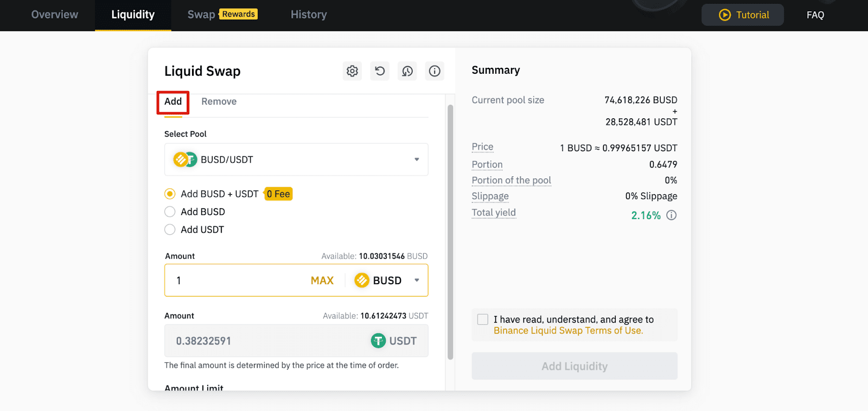Click the info icon beside Liquid Swap

(x=435, y=71)
